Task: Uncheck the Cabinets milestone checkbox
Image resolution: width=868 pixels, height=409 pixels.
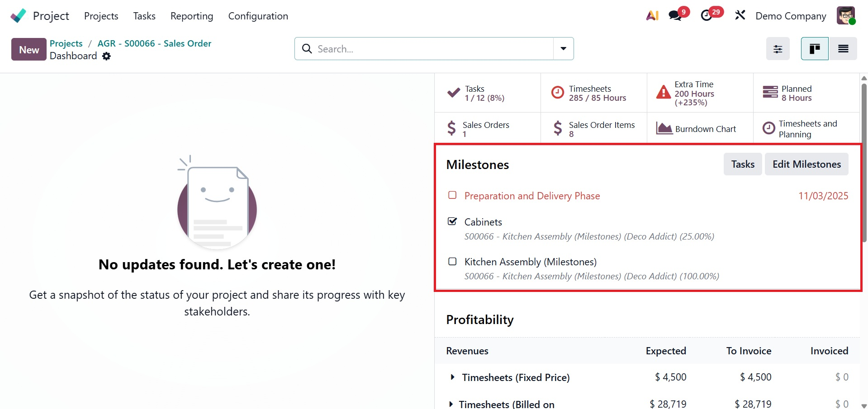Action: 452,221
